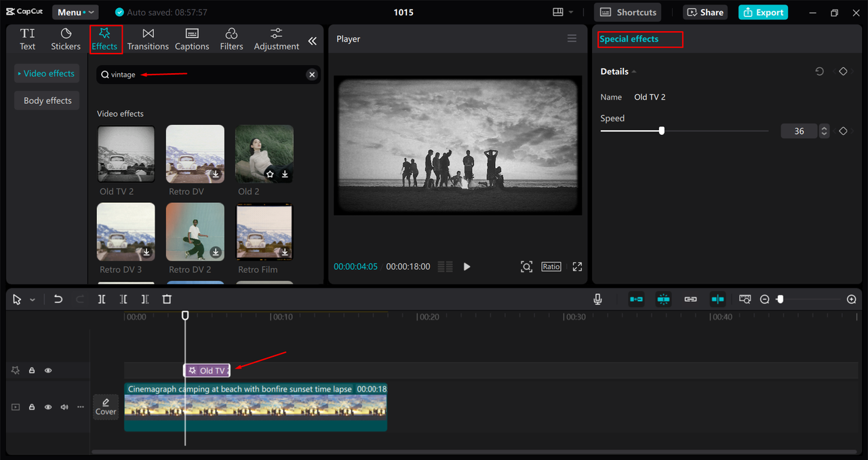Open the Captions panel
The width and height of the screenshot is (868, 460).
192,38
